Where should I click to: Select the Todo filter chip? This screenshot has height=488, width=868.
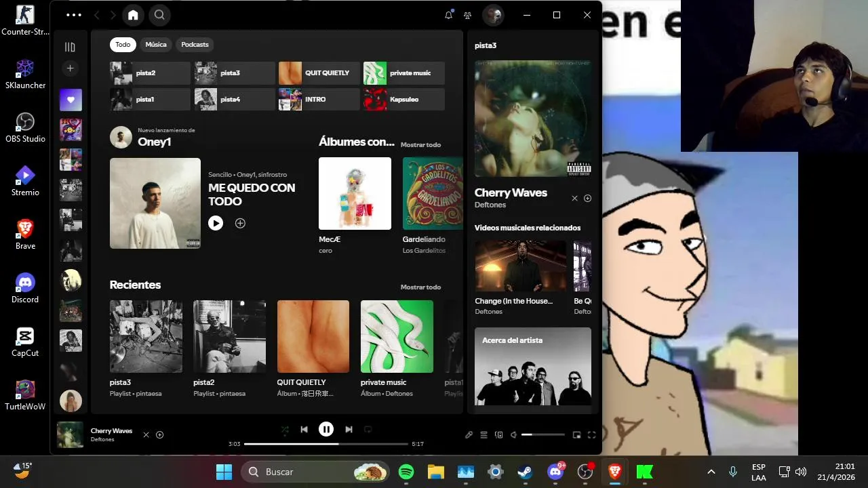coord(123,45)
